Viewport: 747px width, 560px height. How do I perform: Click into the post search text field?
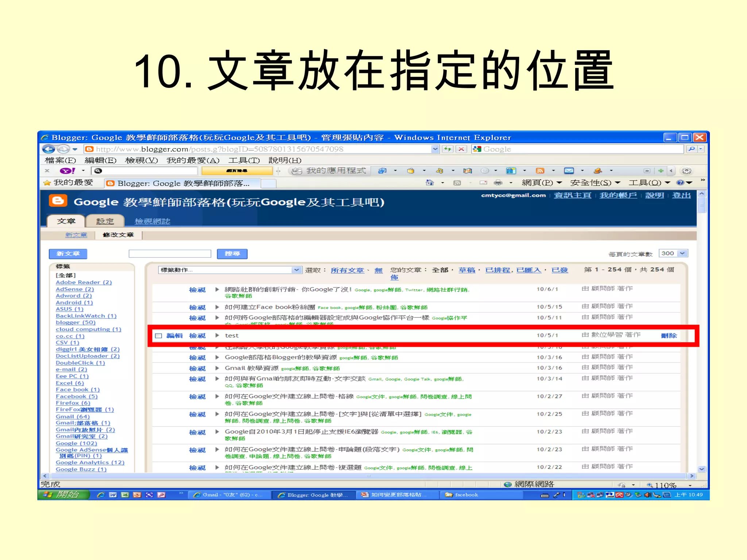[170, 254]
